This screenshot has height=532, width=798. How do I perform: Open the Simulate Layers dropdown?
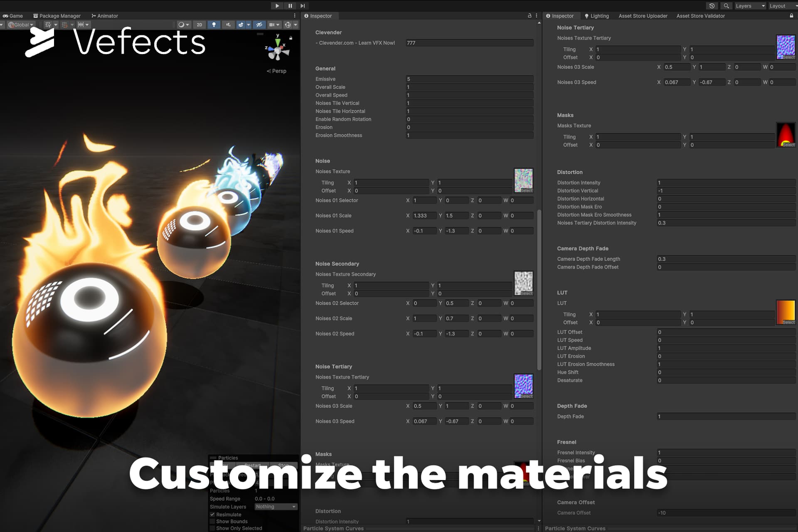pyautogui.click(x=276, y=507)
